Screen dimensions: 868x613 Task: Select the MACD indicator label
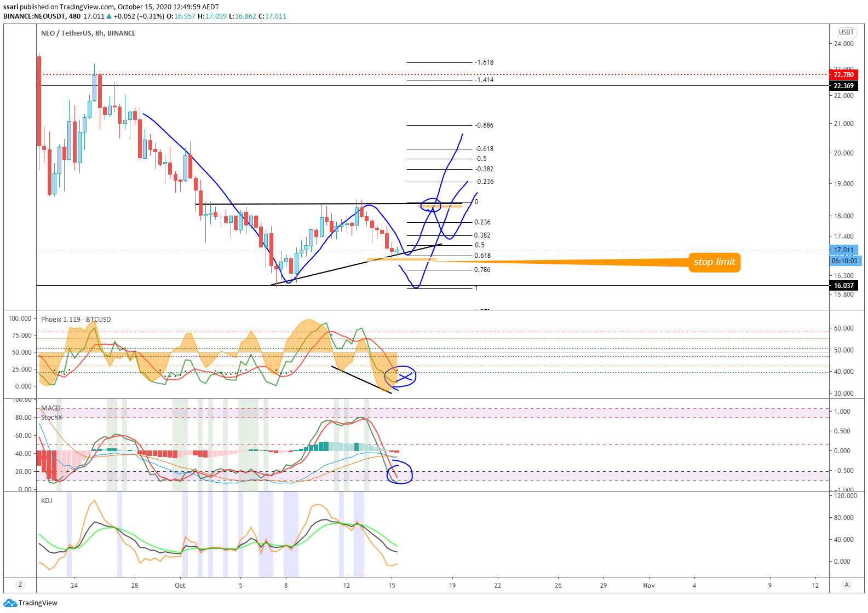[x=51, y=408]
